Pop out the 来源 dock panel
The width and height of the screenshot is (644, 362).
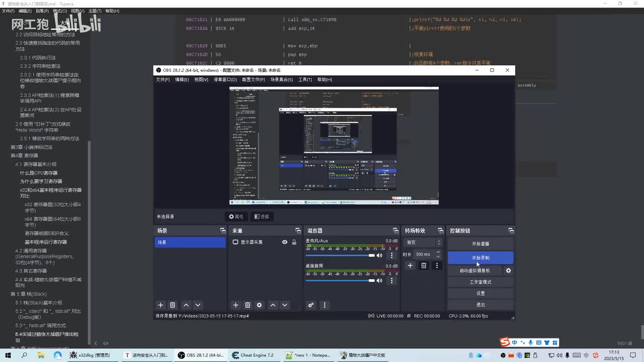tap(298, 231)
